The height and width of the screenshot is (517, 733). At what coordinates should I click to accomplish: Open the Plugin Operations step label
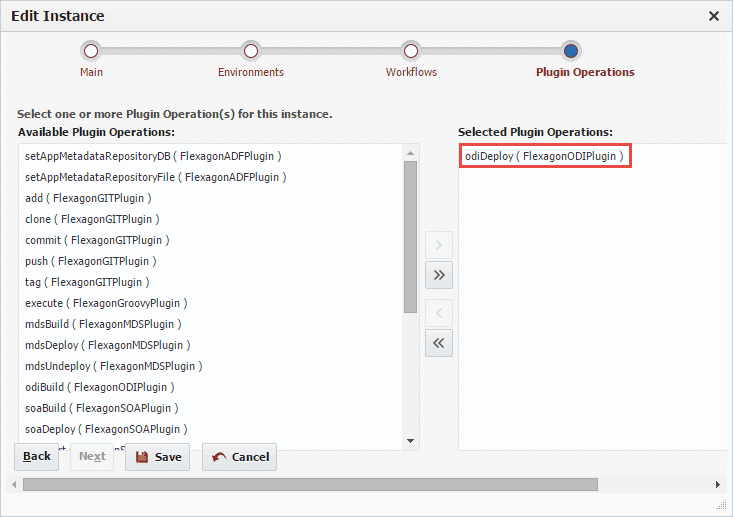click(585, 72)
